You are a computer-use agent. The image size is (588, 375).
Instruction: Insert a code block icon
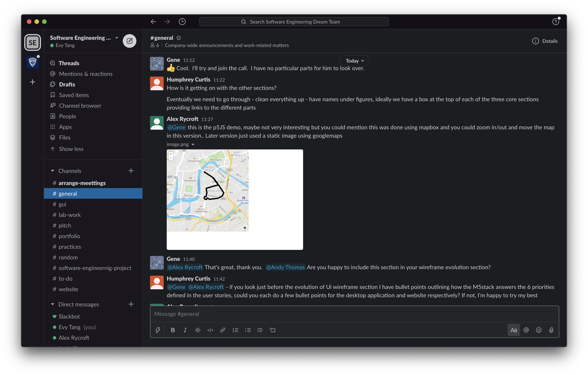point(273,330)
